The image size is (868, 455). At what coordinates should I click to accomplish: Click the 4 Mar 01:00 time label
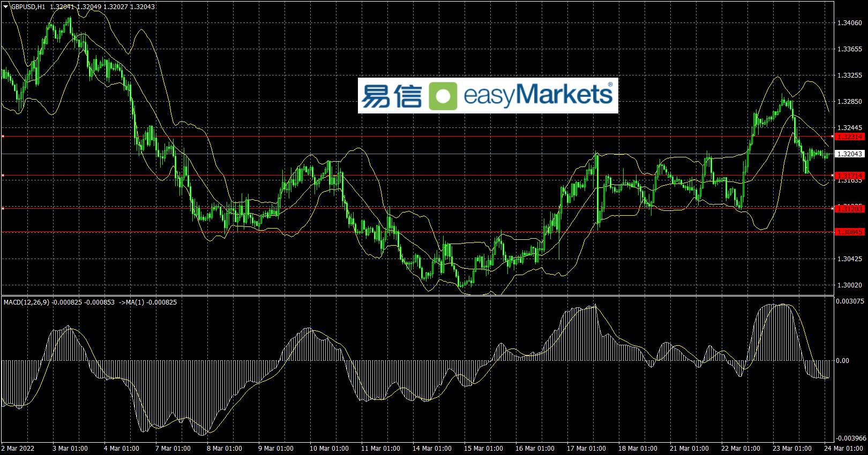[x=122, y=449]
